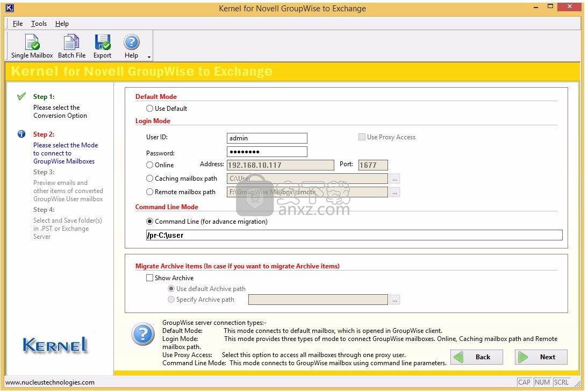Click the Caching mailbox path field
Screen dimensions: 588x391
click(x=307, y=179)
